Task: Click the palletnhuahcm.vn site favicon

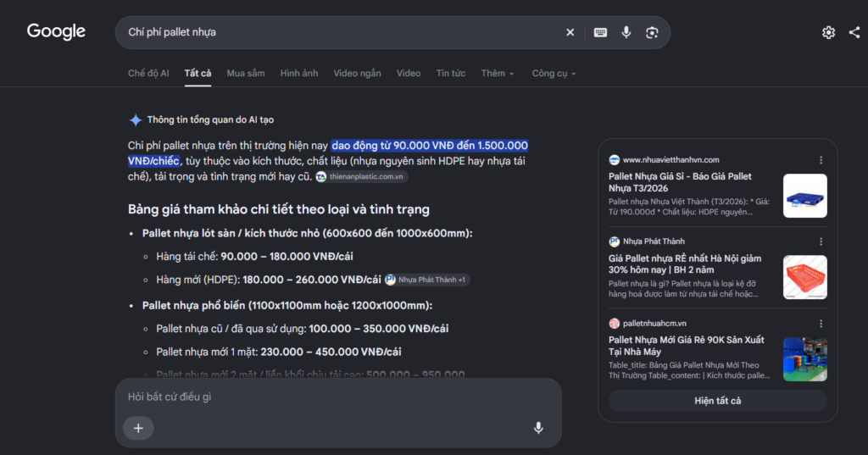Action: point(614,324)
